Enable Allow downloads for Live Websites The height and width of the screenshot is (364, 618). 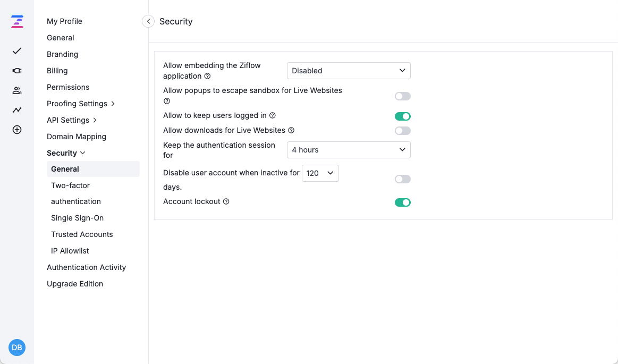402,131
